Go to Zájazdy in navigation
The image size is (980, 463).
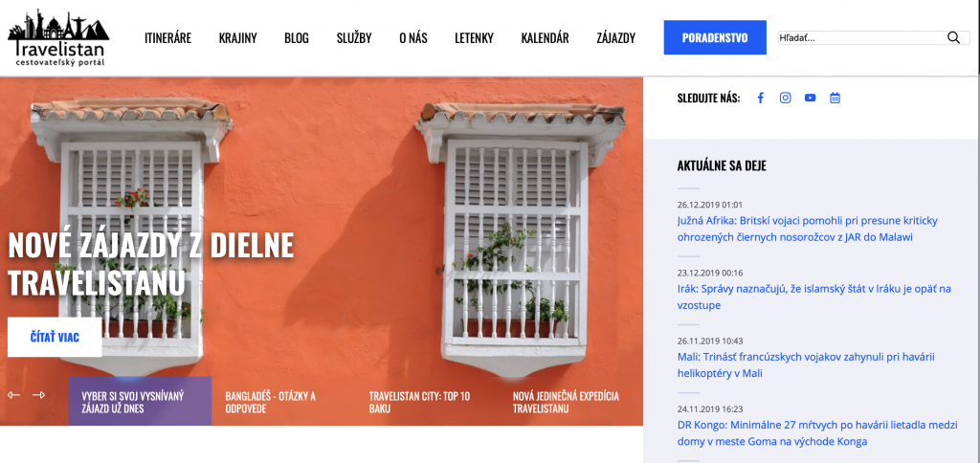(x=615, y=38)
